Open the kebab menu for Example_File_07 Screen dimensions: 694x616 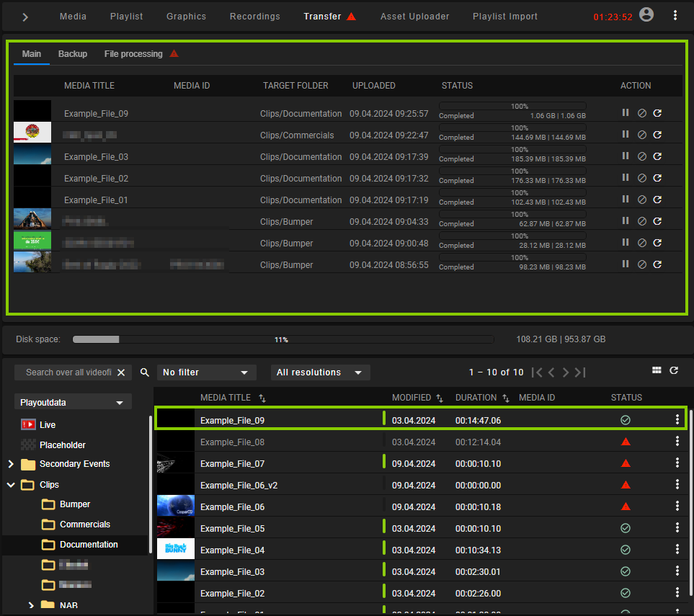coord(676,463)
